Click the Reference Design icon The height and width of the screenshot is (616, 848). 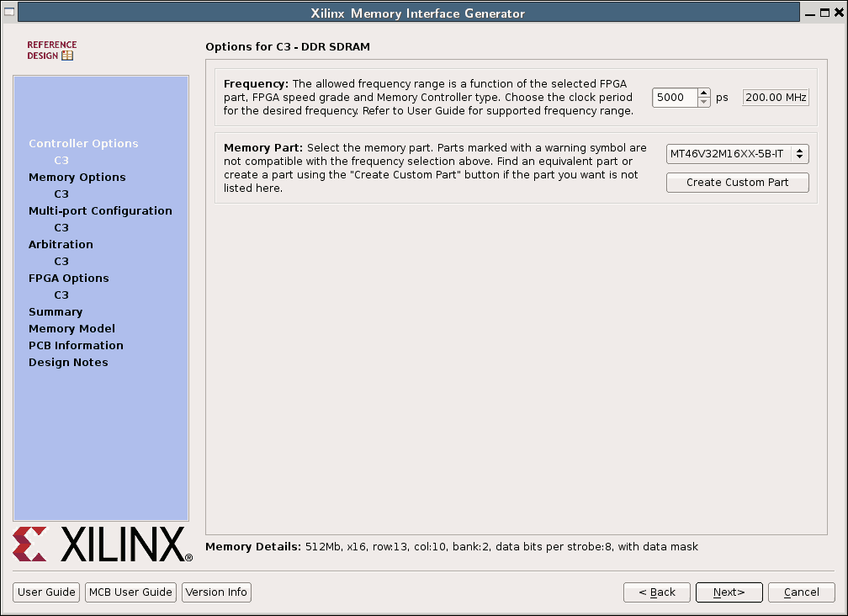click(51, 50)
